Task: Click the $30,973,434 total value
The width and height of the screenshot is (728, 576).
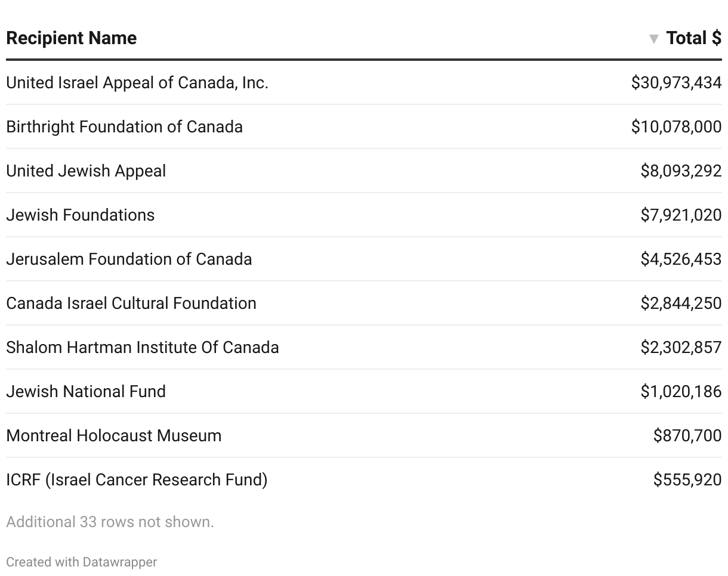Action: tap(676, 82)
